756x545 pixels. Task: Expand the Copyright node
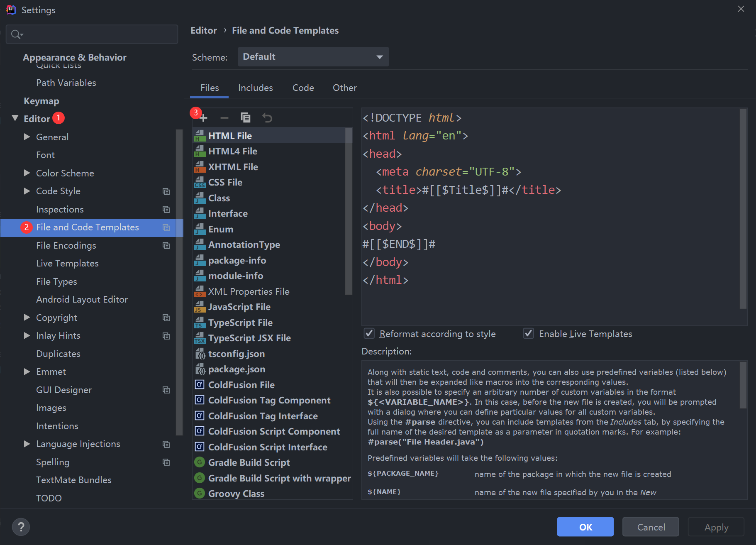click(27, 318)
